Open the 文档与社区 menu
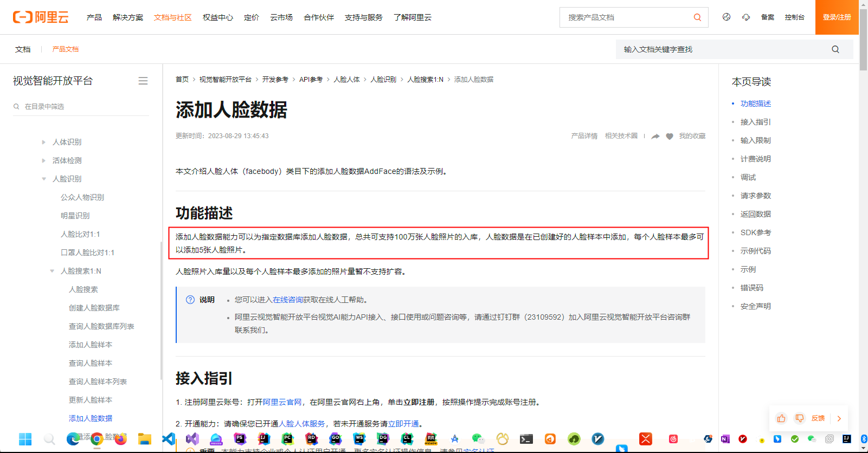 [173, 17]
